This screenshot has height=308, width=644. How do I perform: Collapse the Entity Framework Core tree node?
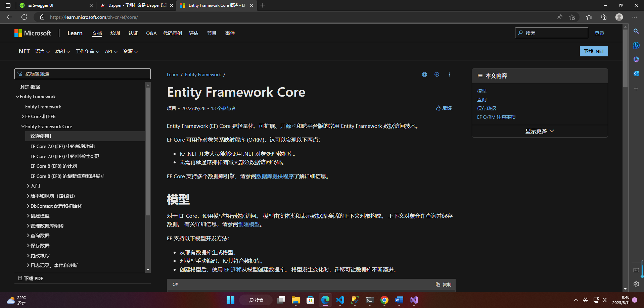coord(23,126)
